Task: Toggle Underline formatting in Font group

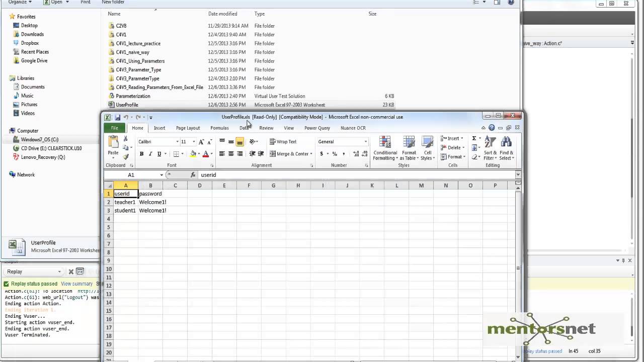Action: click(x=159, y=154)
